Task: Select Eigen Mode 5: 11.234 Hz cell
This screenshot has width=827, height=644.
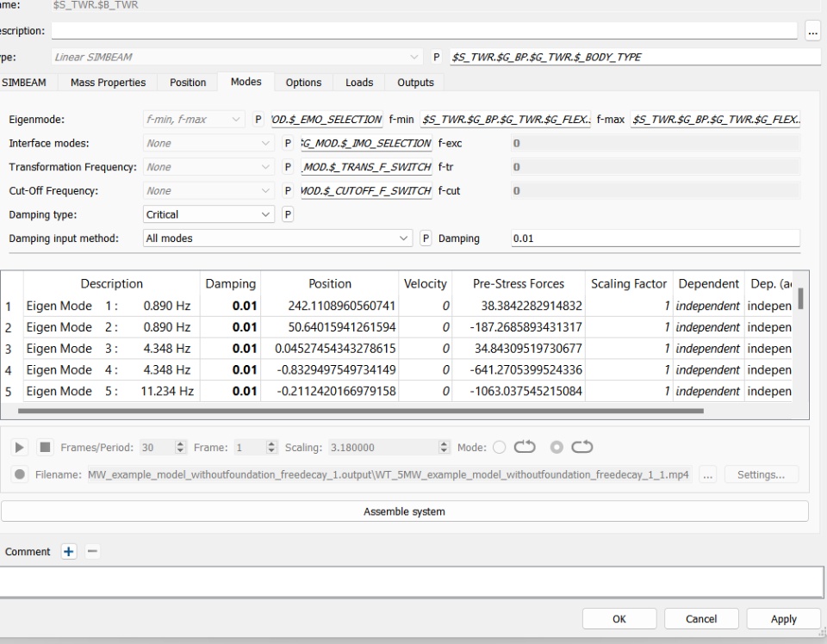Action: pos(111,391)
